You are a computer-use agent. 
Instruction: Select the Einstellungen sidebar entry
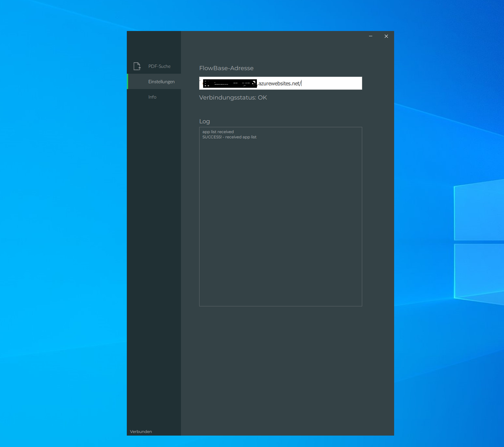click(161, 82)
